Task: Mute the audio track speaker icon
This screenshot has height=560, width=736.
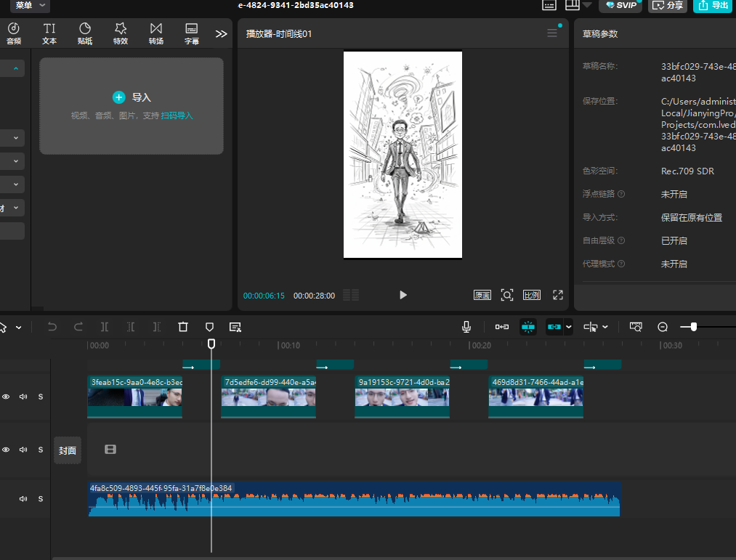Action: [23, 499]
